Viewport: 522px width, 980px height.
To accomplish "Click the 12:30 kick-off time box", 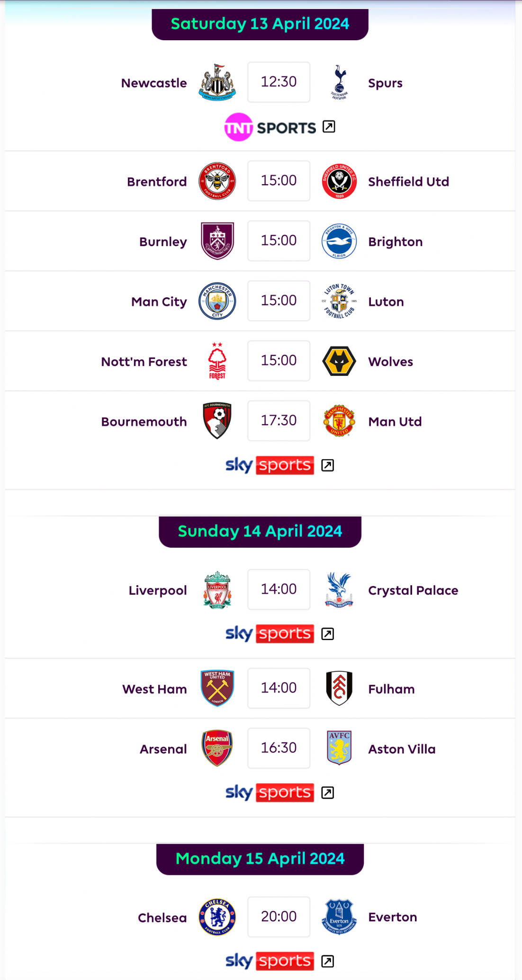I will click(x=279, y=82).
